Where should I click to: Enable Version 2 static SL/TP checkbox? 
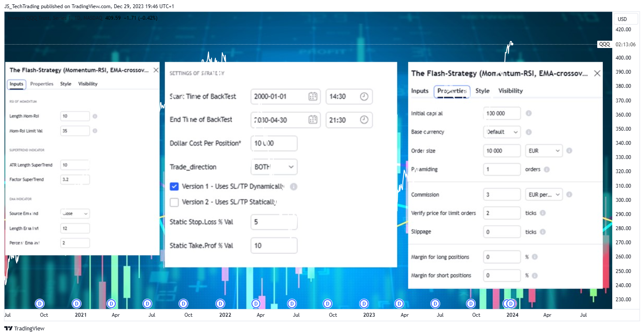pos(174,202)
